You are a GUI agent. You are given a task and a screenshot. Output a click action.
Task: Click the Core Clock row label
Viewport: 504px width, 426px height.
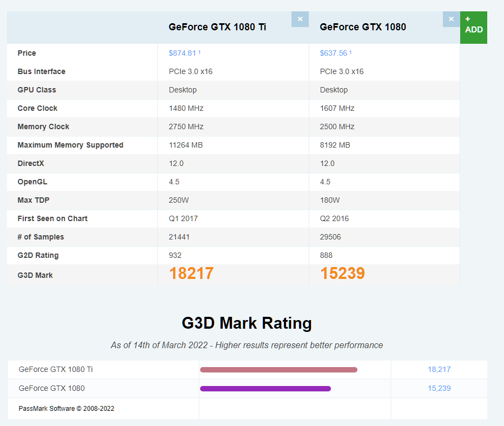(37, 108)
